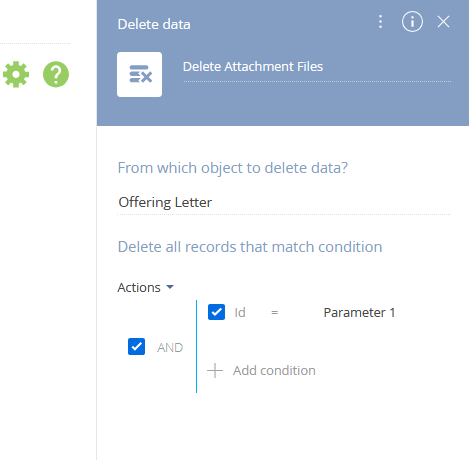Image resolution: width=469 pixels, height=460 pixels.
Task: Close the Delete data panel
Action: (443, 22)
